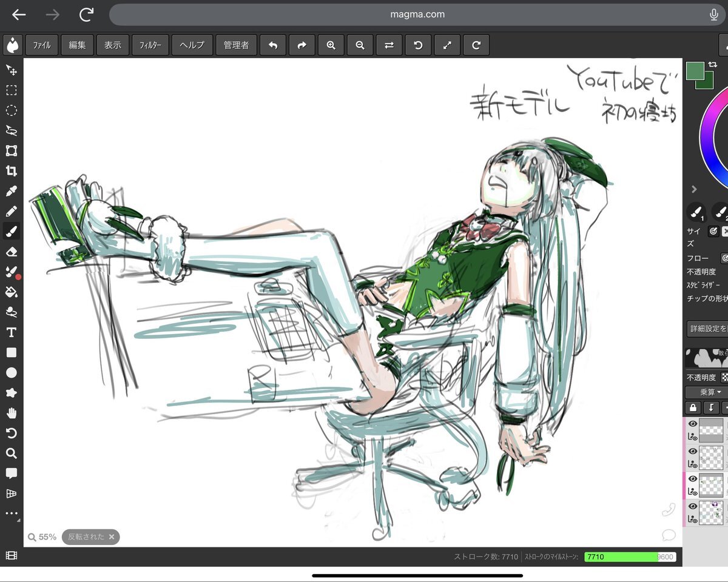Image resolution: width=728 pixels, height=582 pixels.
Task: Select the Rectangle shape tool
Action: click(11, 352)
